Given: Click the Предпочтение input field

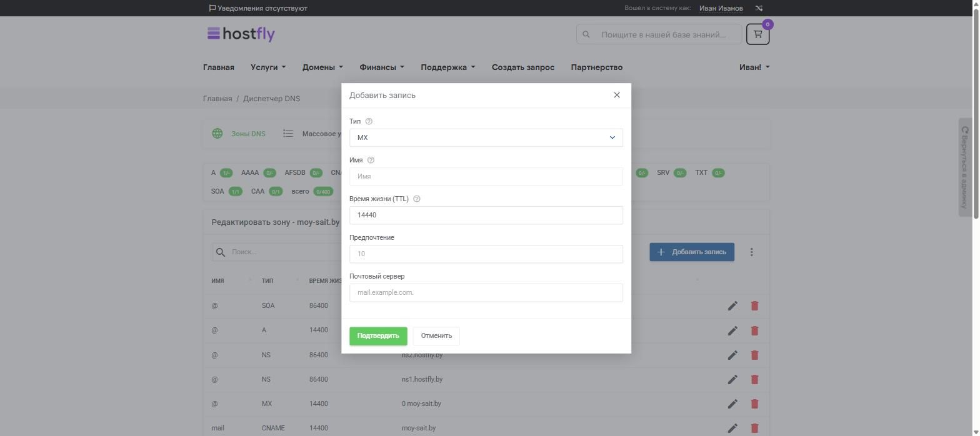Looking at the screenshot, I should click(x=486, y=254).
